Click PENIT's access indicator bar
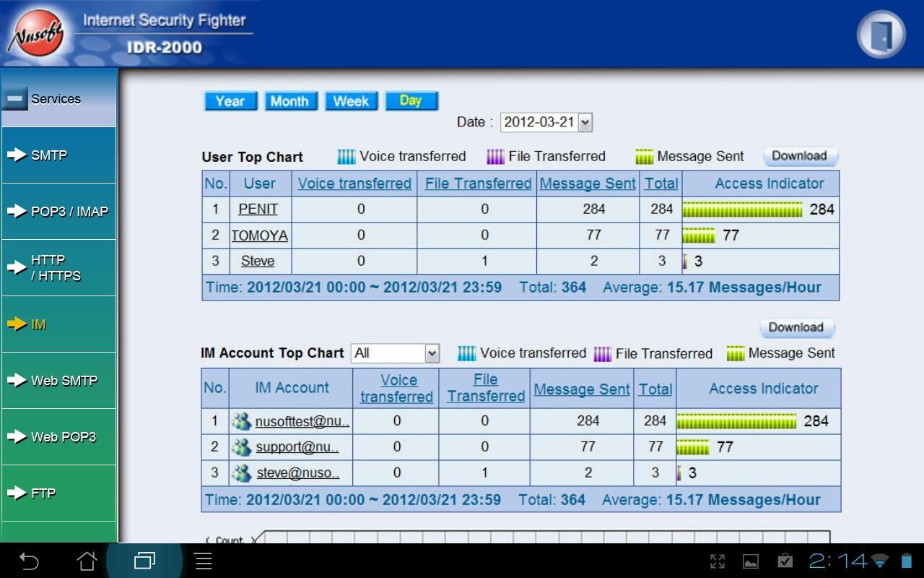This screenshot has height=578, width=924. (742, 210)
